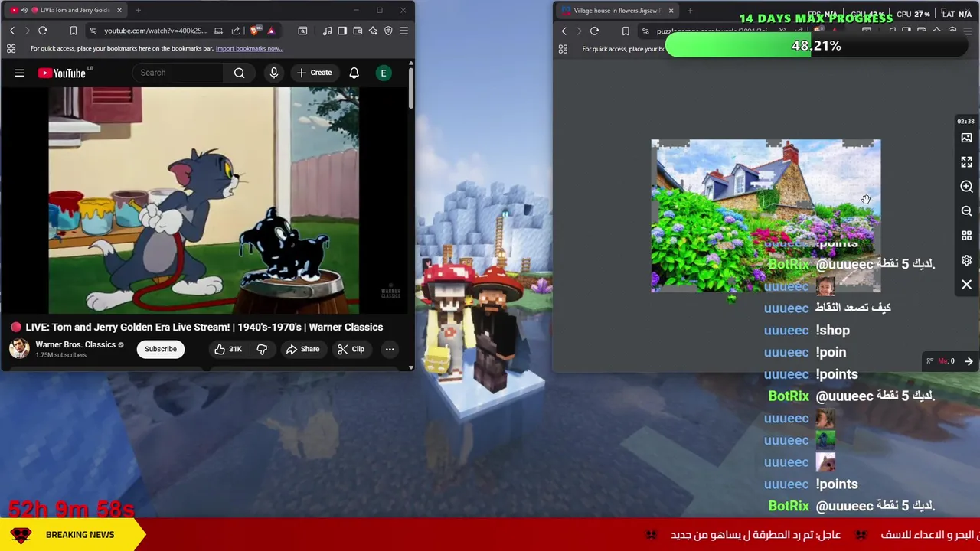
Task: Bookmark the YouTube page
Action: (x=73, y=31)
